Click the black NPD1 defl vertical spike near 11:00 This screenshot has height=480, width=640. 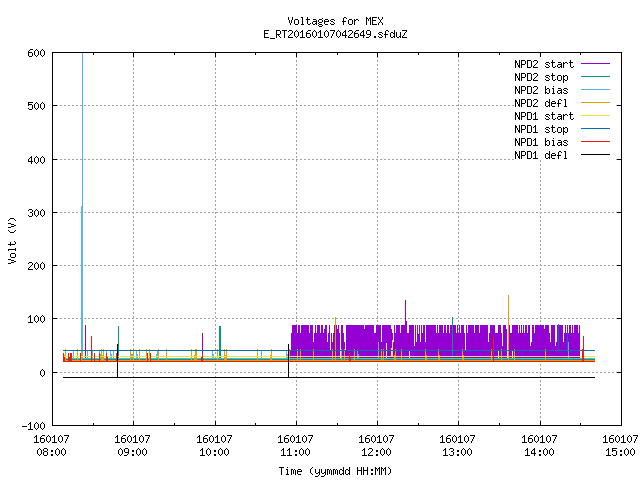coord(289,361)
